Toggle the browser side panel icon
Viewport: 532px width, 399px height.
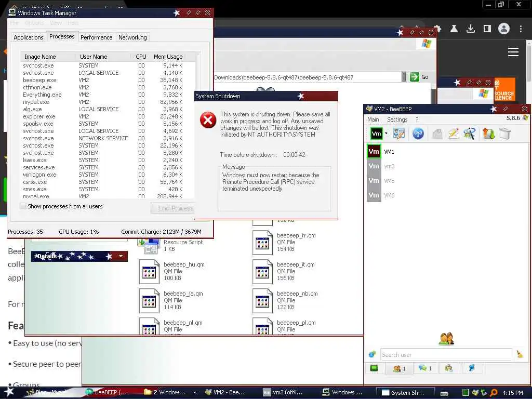point(487,29)
